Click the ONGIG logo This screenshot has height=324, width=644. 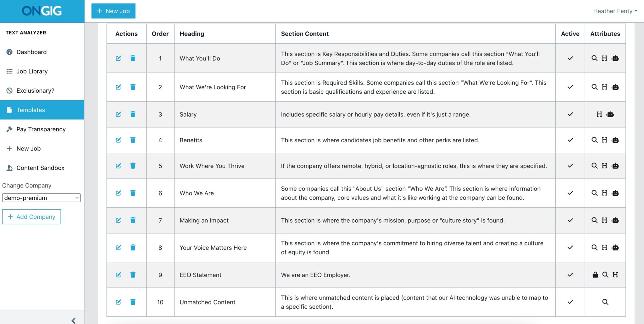pyautogui.click(x=42, y=10)
